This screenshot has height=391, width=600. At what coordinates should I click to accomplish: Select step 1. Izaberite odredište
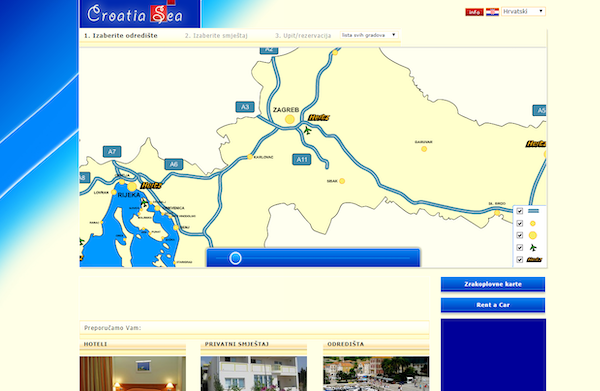(x=121, y=36)
